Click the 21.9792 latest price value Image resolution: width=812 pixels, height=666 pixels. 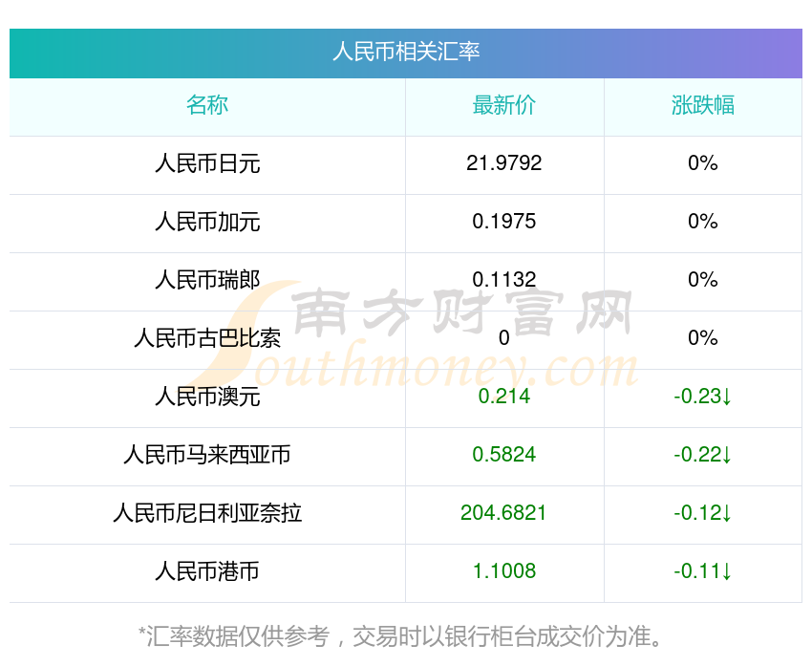click(504, 163)
